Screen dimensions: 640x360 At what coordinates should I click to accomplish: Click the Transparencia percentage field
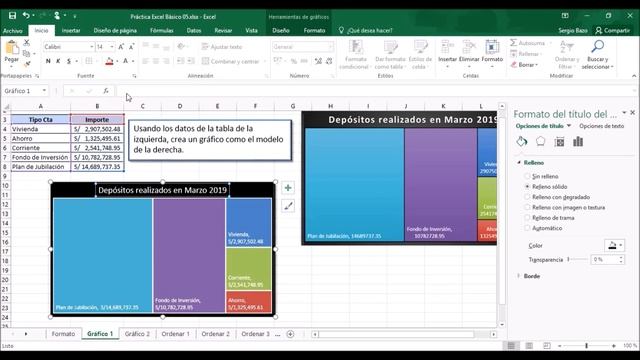click(604, 260)
